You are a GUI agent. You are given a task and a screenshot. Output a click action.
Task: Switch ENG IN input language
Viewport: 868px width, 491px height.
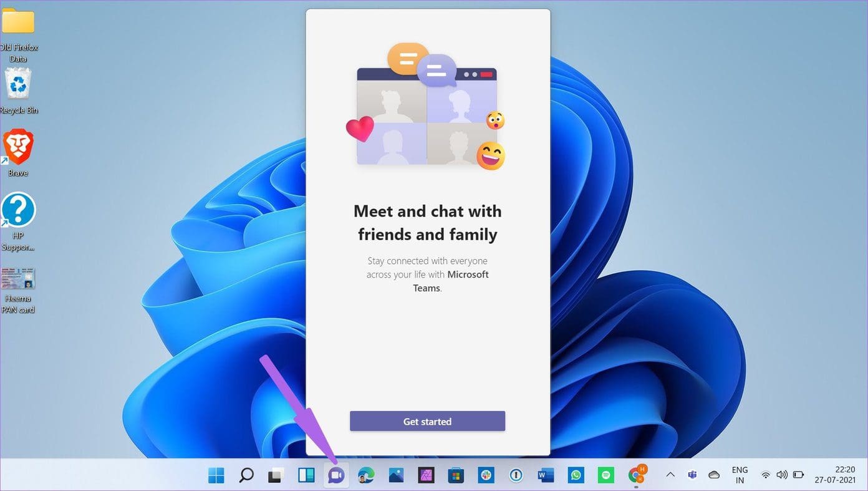(x=740, y=475)
